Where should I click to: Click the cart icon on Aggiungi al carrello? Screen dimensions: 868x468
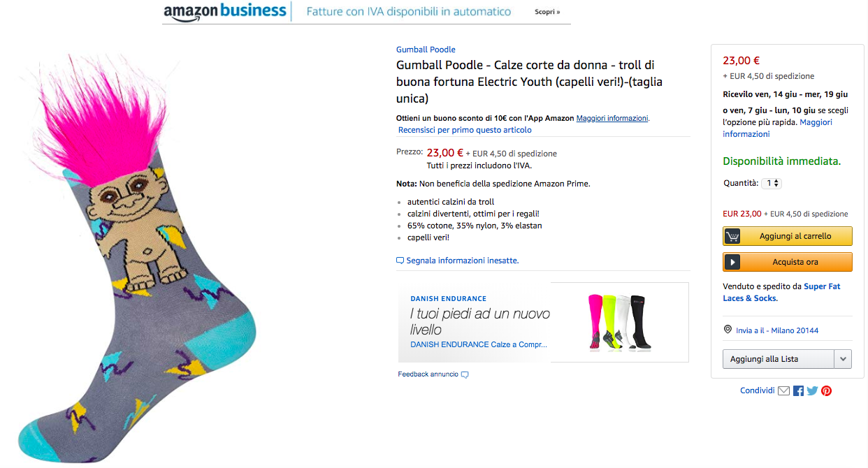click(732, 236)
